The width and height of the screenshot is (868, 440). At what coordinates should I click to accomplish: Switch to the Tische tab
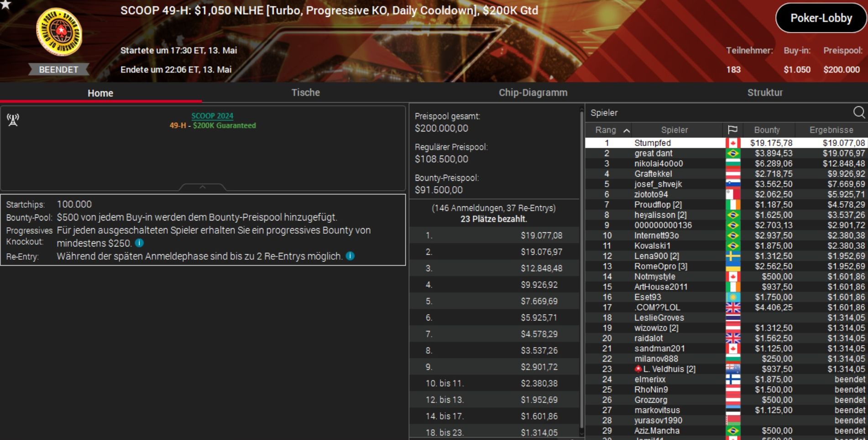tap(306, 93)
